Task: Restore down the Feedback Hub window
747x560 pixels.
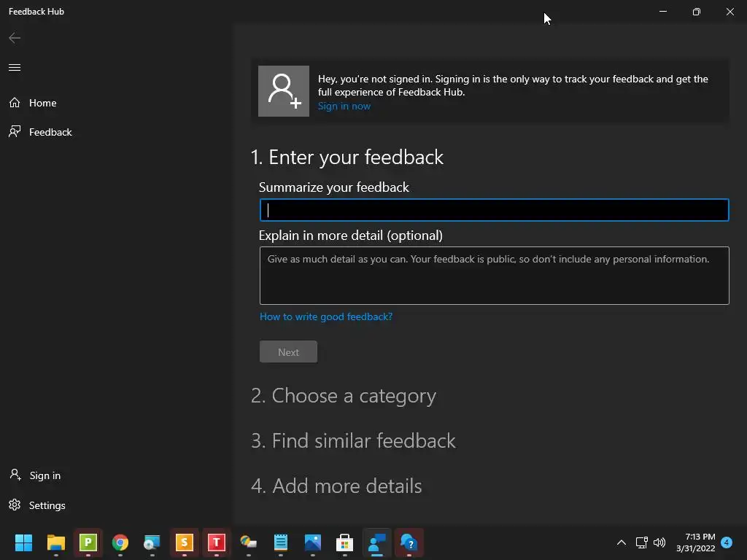Action: [x=697, y=12]
